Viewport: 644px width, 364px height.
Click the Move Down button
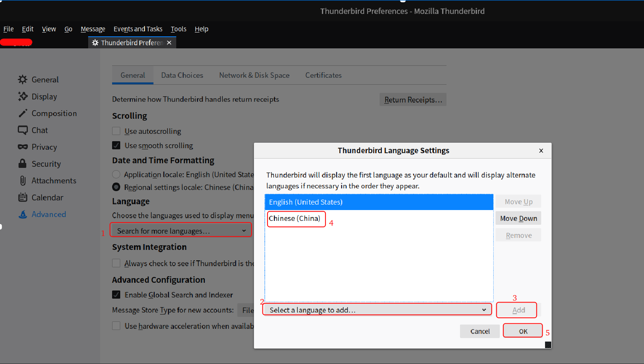[x=518, y=219]
